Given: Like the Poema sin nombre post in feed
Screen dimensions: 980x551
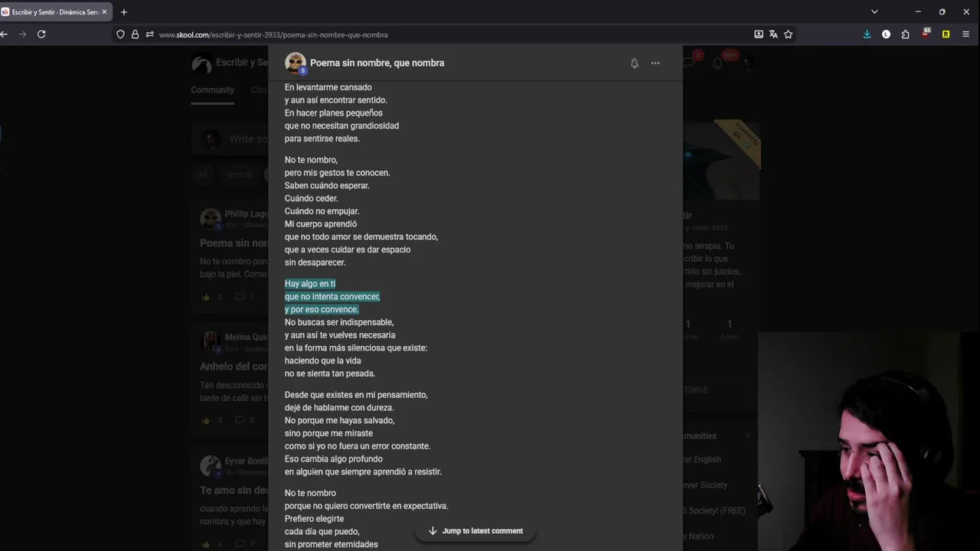Looking at the screenshot, I should [206, 297].
